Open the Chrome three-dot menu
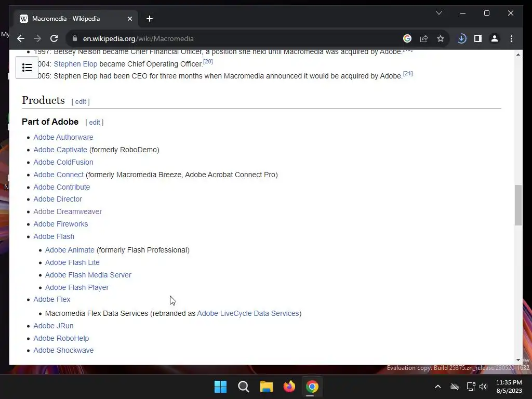 511,38
